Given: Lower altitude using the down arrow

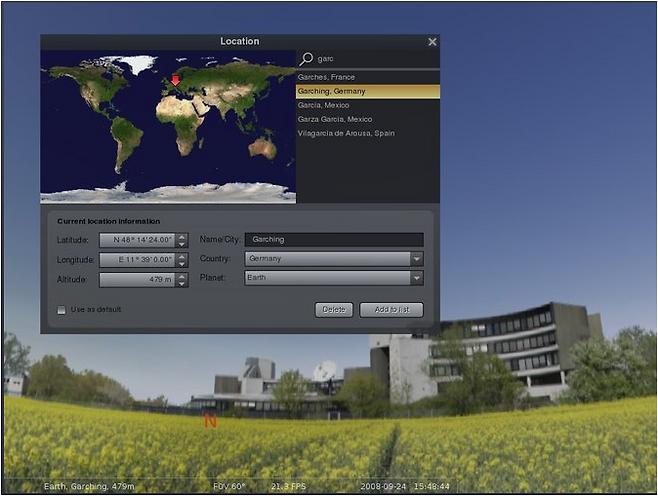Looking at the screenshot, I should click(181, 284).
